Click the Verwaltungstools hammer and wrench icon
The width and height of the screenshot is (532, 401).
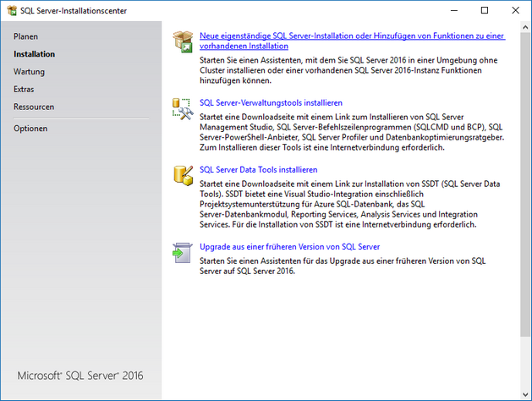[184, 109]
